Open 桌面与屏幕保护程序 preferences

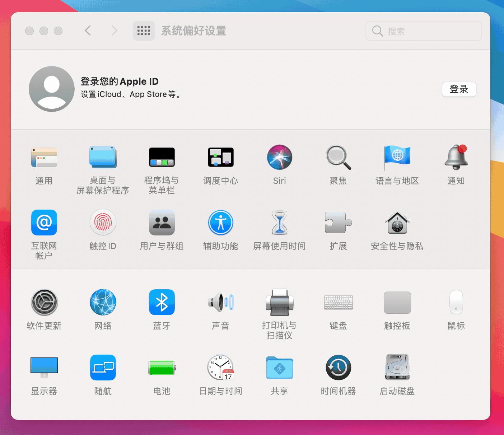click(x=103, y=157)
